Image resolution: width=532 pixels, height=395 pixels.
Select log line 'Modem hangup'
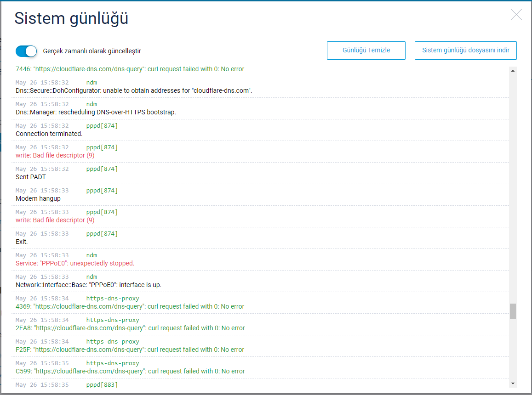tap(38, 198)
